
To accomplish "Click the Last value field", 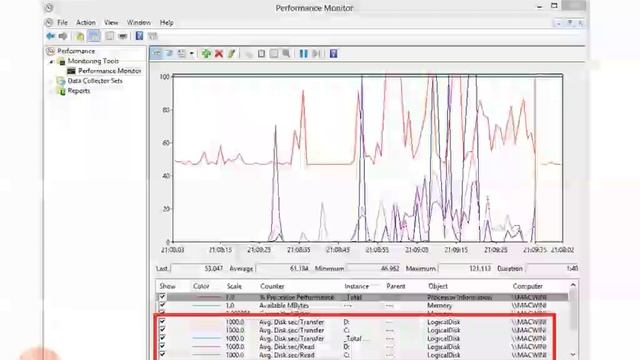I will point(198,269).
